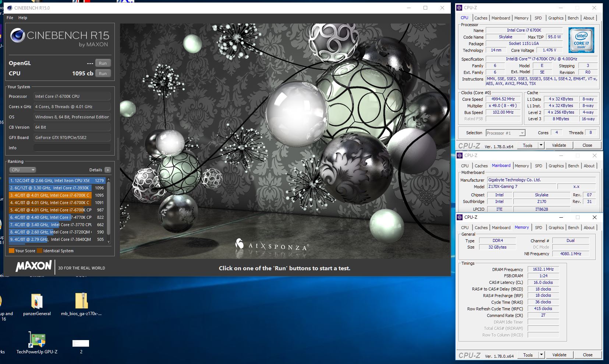Click Validate in top CPU-Z window
This screenshot has width=609, height=364.
click(559, 145)
